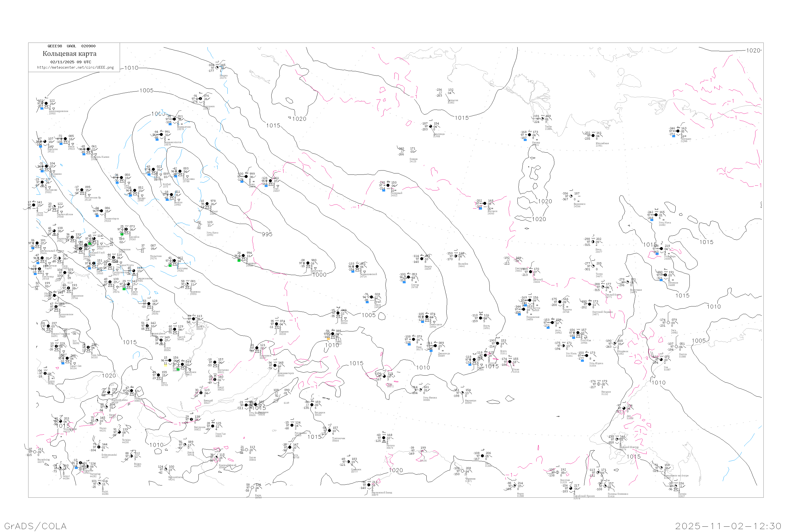The height and width of the screenshot is (532, 798).
Task: Click the Кузьмовка station filled circle
Action: pos(180,171)
